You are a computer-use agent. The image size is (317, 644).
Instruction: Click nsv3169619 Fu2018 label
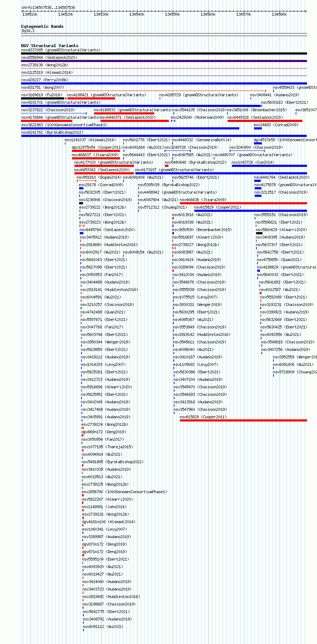click(x=42, y=95)
